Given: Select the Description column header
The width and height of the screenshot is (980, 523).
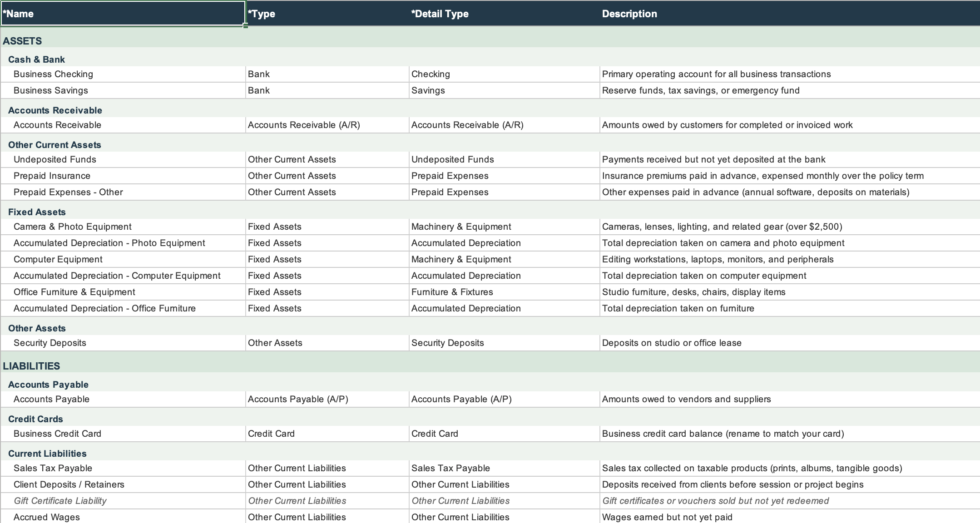Looking at the screenshot, I should pos(790,14).
